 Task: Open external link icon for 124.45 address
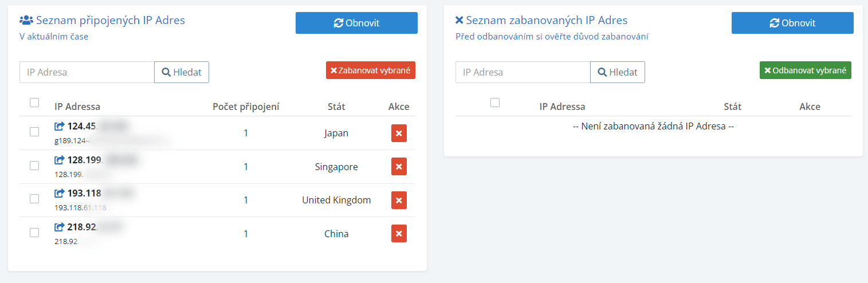(x=60, y=126)
